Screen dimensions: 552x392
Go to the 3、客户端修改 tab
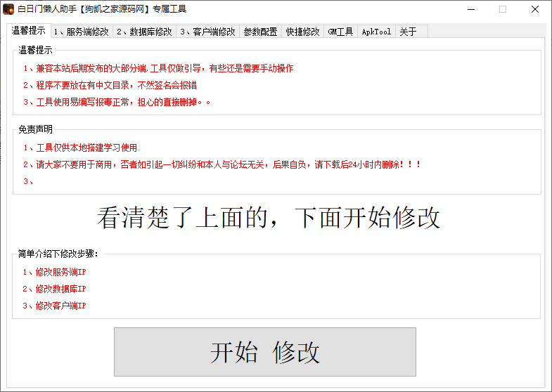click(207, 32)
